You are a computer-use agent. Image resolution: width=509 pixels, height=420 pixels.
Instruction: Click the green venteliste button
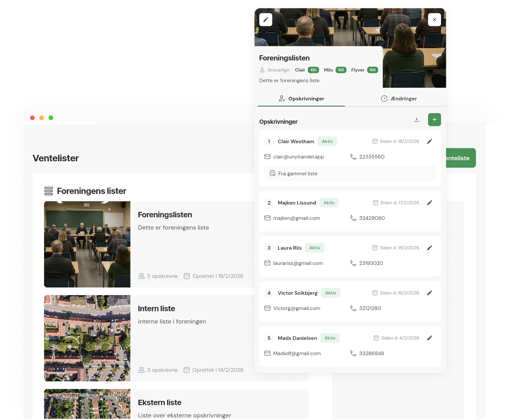pyautogui.click(x=460, y=158)
